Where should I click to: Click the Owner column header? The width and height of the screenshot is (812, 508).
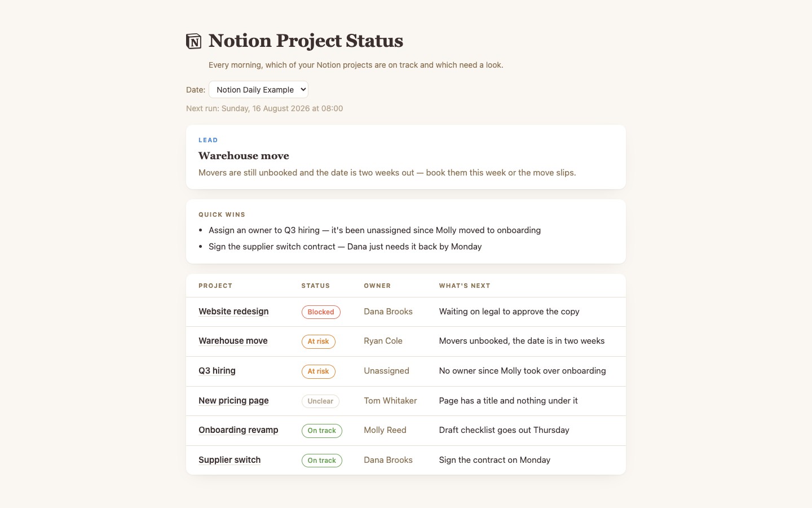coord(377,286)
